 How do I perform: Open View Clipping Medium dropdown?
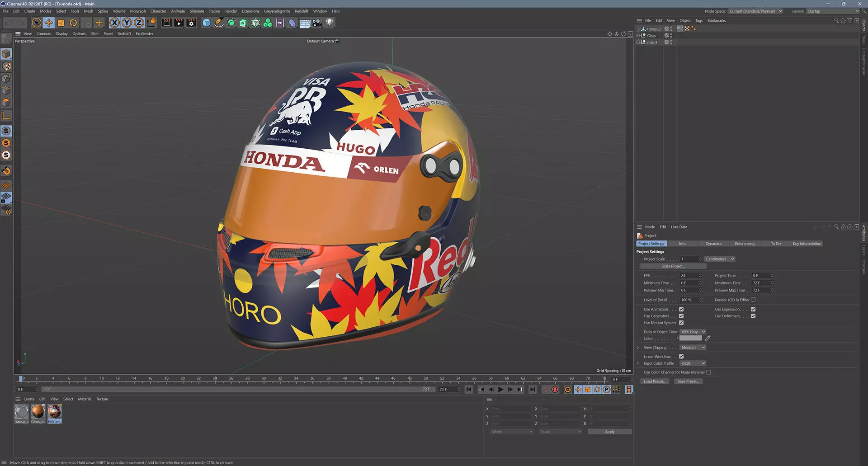point(693,348)
